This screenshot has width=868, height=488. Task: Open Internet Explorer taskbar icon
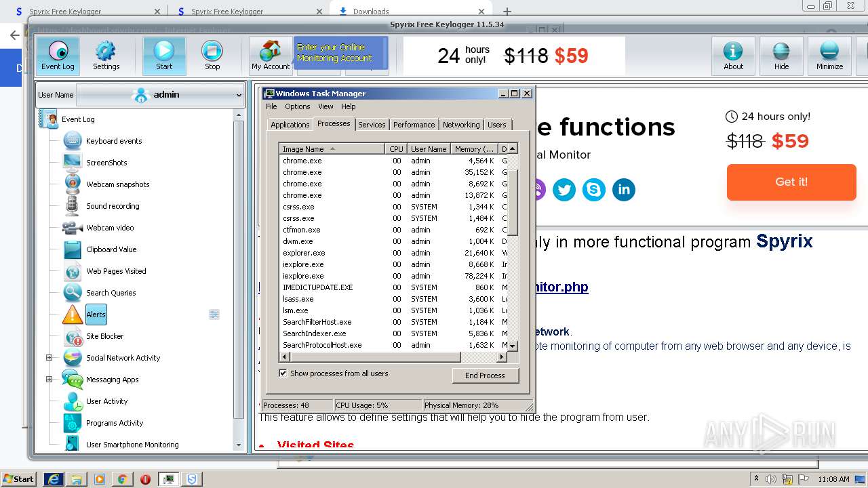point(54,479)
